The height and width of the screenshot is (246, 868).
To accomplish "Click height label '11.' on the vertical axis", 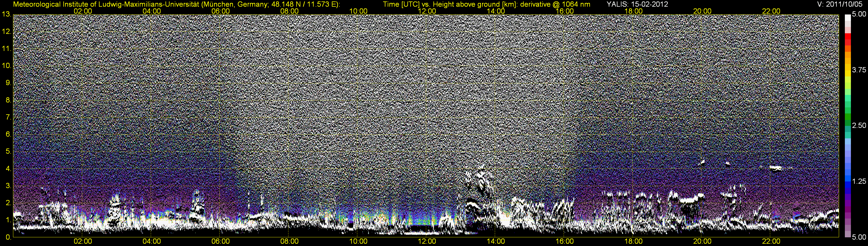I will coord(7,49).
